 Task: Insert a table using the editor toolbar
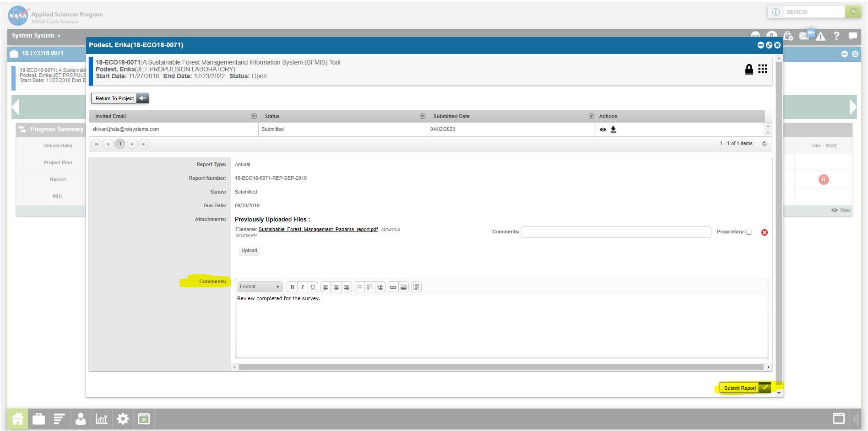click(x=416, y=287)
